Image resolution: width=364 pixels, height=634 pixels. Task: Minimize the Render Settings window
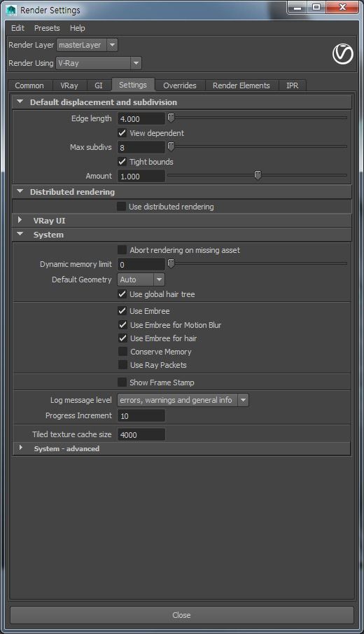pyautogui.click(x=297, y=7)
